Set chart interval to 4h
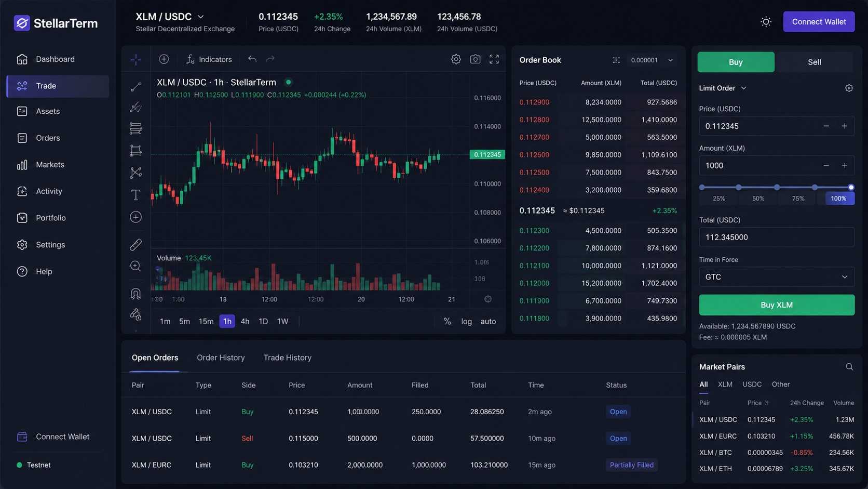Screen dimensions: 868x489 (x=245, y=322)
